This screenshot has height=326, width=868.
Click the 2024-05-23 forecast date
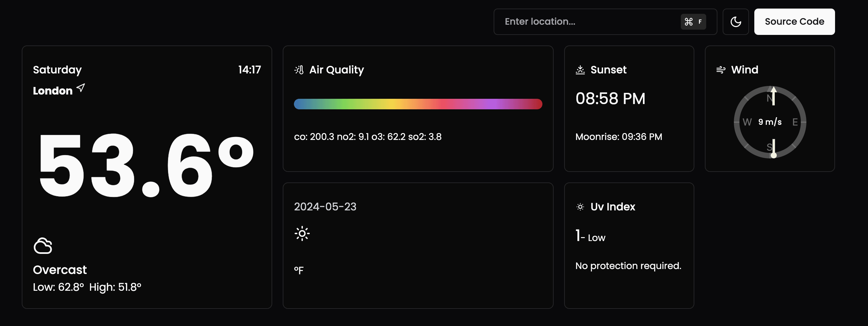click(325, 207)
